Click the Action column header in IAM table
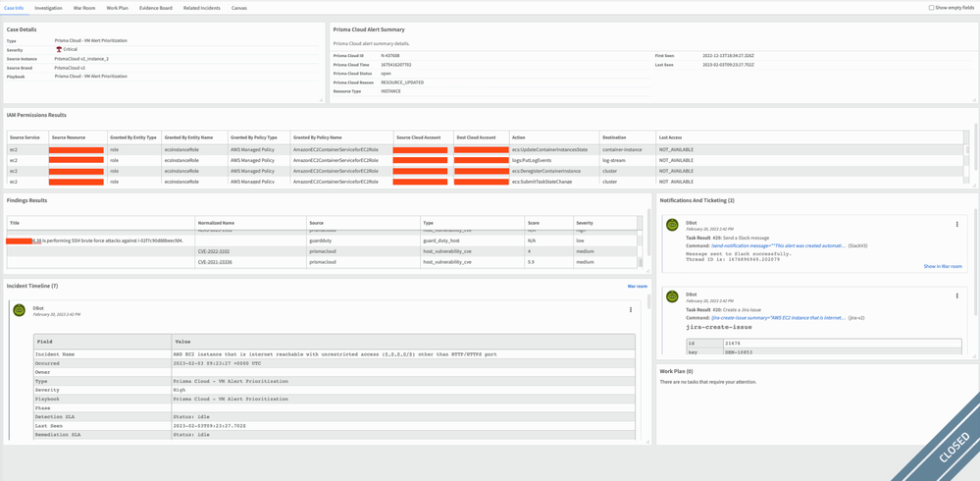This screenshot has height=481, width=980. (554, 137)
